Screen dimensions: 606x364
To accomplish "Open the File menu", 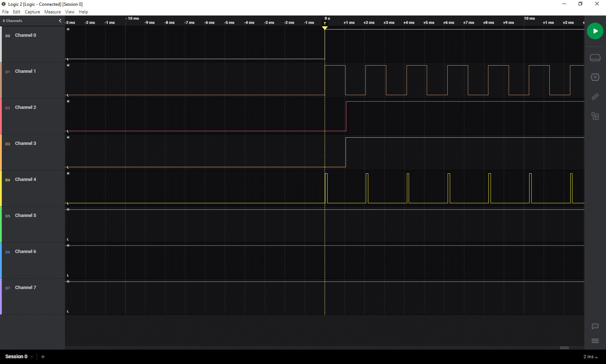I will [5, 12].
